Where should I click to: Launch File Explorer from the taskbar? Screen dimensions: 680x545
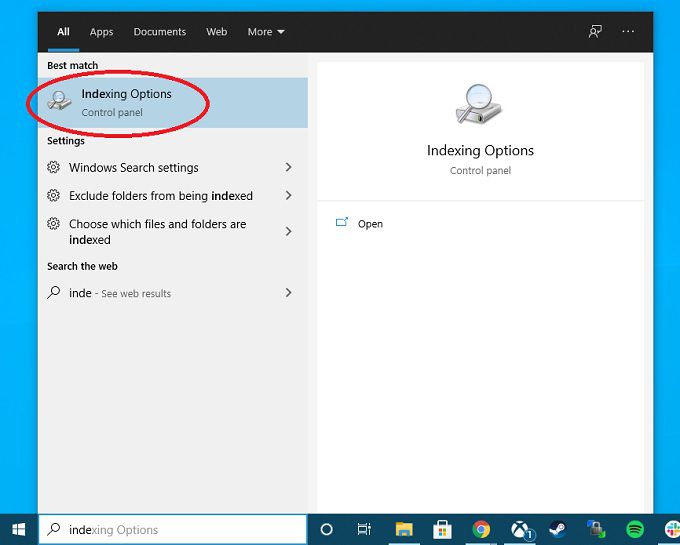click(x=404, y=530)
